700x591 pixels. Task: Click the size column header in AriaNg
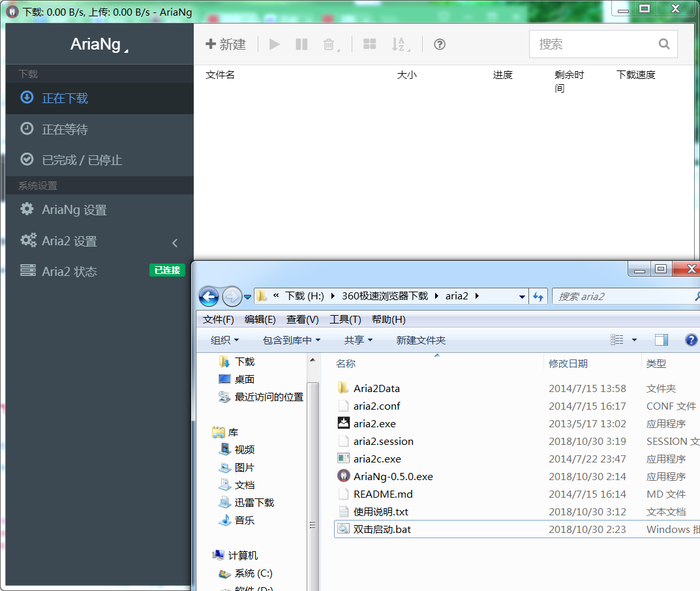click(x=406, y=75)
